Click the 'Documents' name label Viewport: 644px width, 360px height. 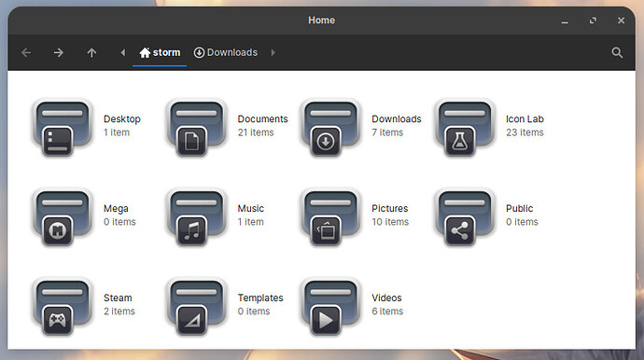click(263, 119)
